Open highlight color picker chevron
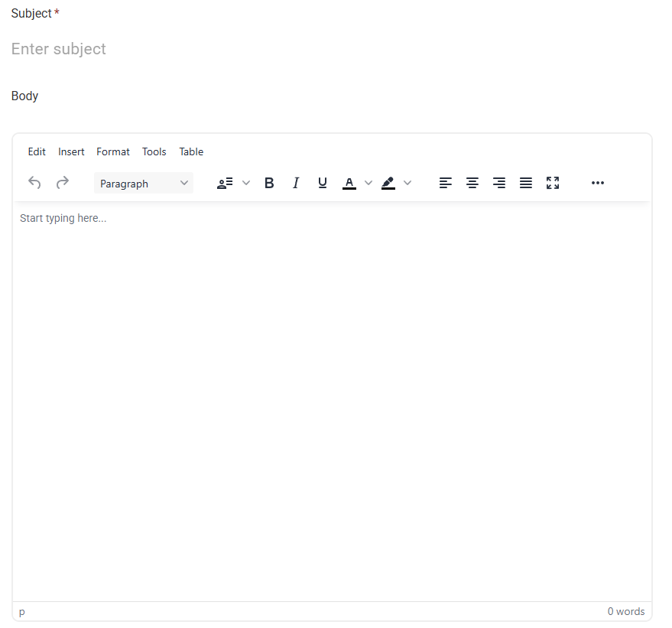672x628 pixels. (407, 183)
